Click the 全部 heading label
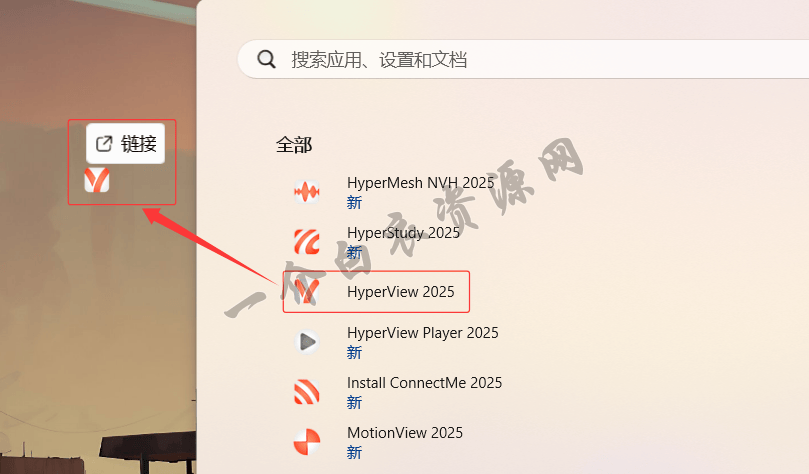Screen dimensions: 809x474 (294, 145)
